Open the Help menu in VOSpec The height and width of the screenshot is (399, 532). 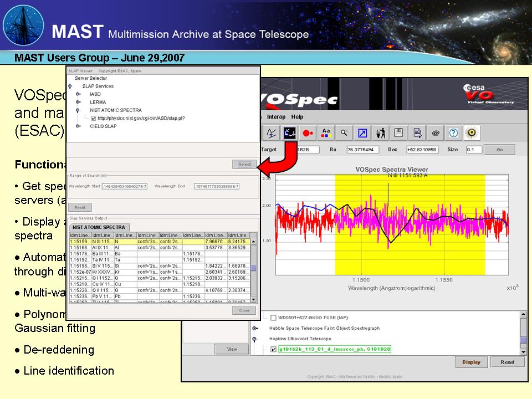point(297,117)
